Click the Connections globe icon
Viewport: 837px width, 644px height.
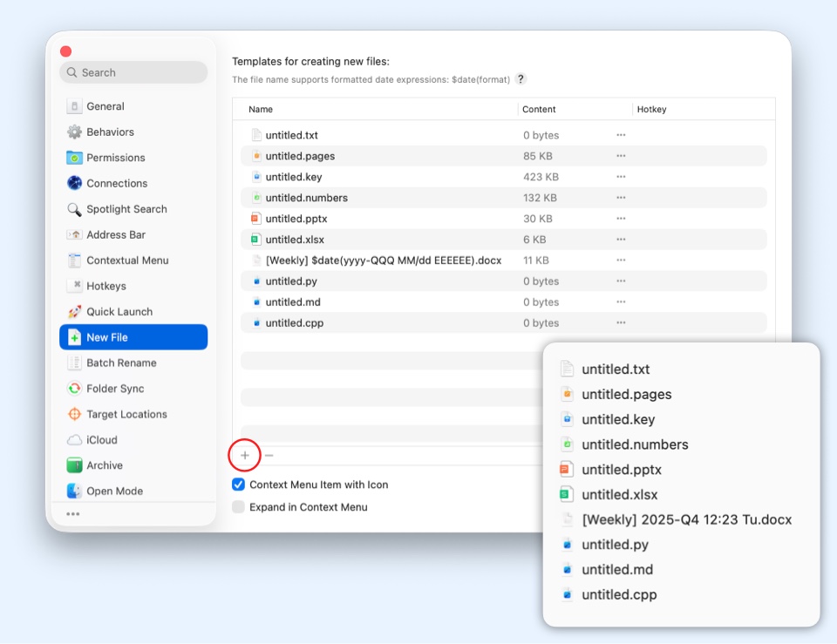76,183
